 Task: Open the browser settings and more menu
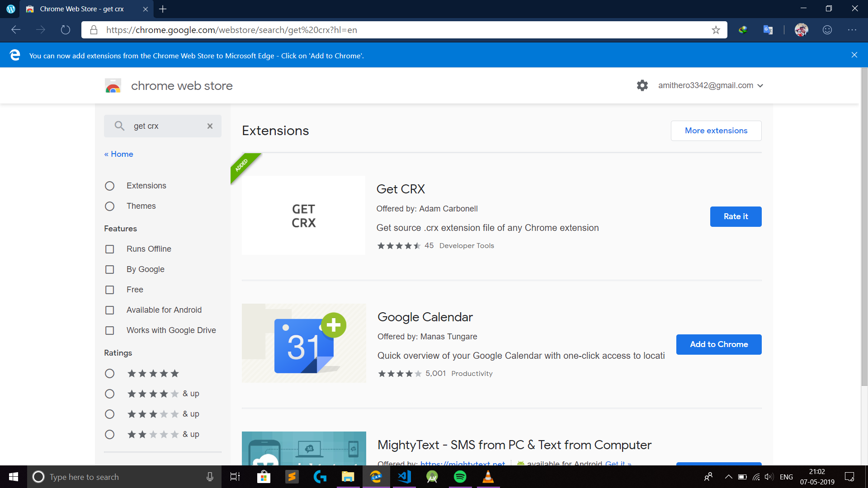pyautogui.click(x=852, y=30)
